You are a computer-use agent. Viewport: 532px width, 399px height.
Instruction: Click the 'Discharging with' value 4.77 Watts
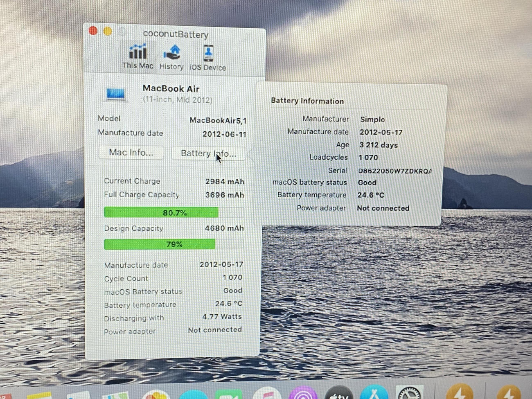(x=222, y=317)
